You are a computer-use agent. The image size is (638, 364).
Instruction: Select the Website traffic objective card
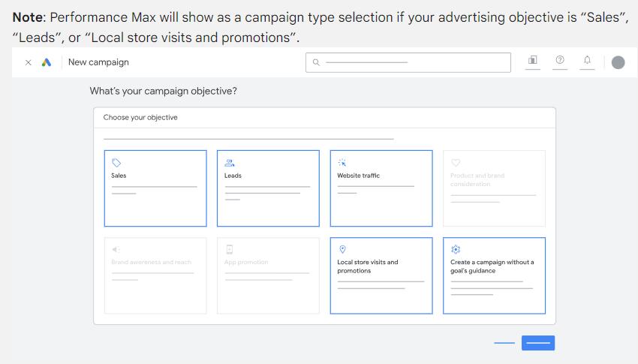(x=381, y=188)
